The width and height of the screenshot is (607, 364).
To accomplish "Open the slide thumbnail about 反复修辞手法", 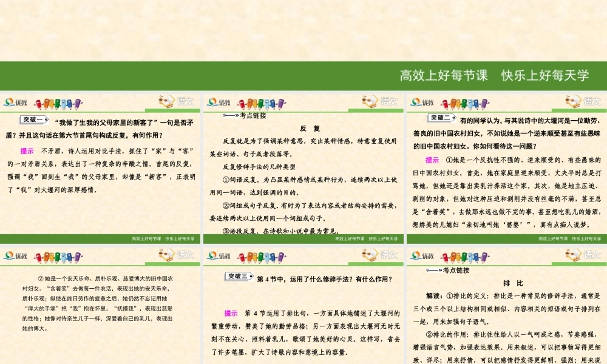I will 303,169.
